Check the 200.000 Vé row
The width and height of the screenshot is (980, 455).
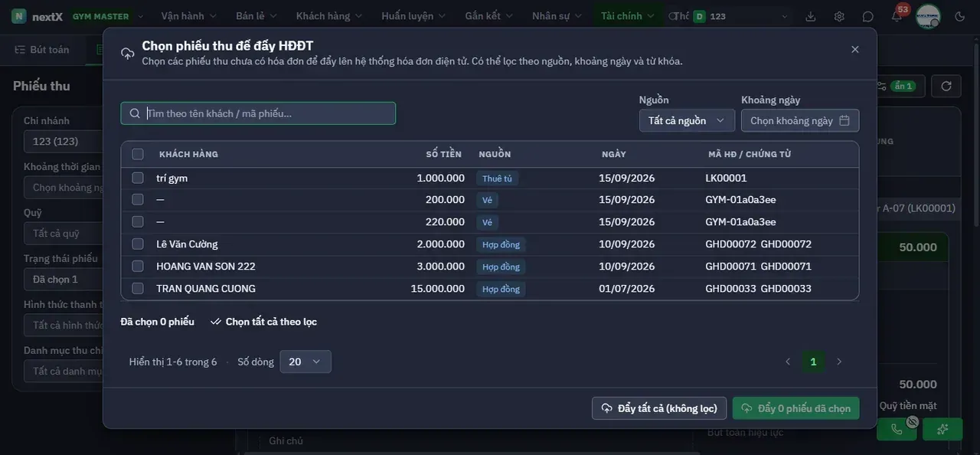click(x=138, y=199)
